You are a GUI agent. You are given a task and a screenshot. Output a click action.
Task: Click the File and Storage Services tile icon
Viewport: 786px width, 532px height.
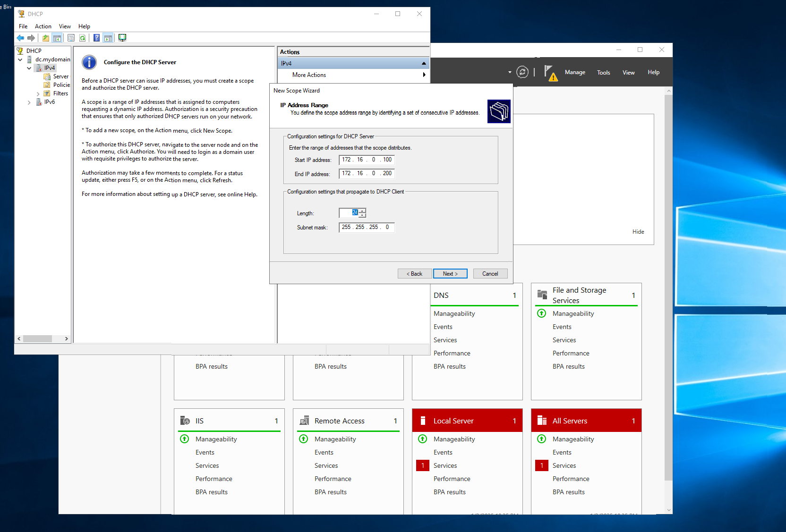tap(542, 295)
